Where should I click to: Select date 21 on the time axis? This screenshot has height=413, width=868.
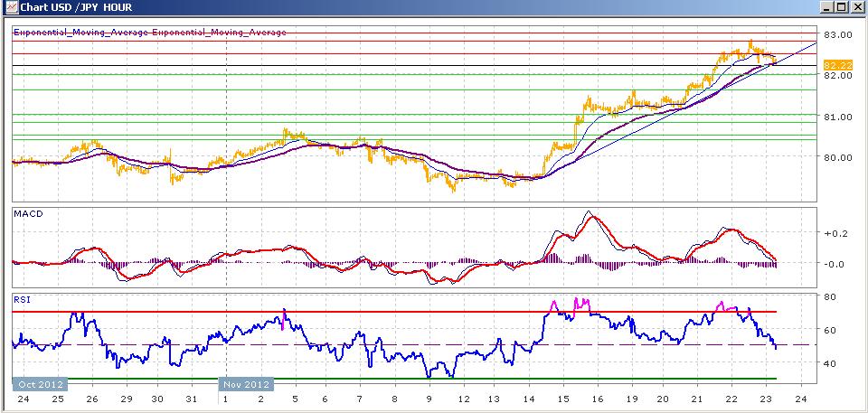point(697,399)
